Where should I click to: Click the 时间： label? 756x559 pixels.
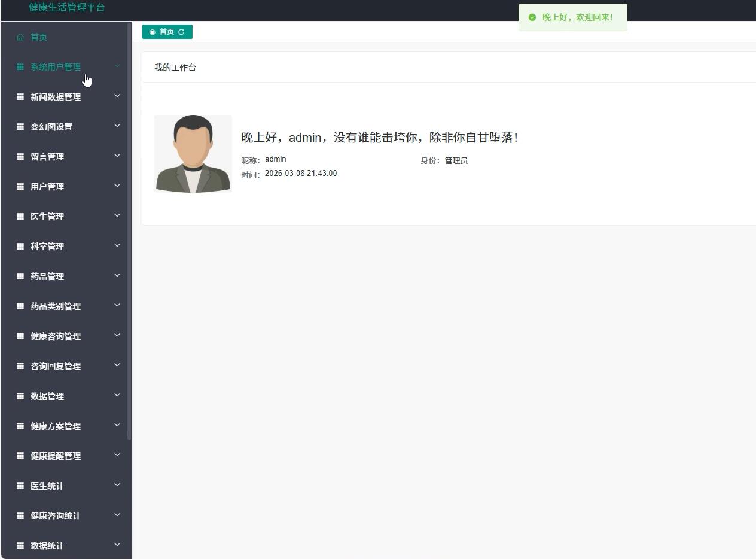point(251,175)
